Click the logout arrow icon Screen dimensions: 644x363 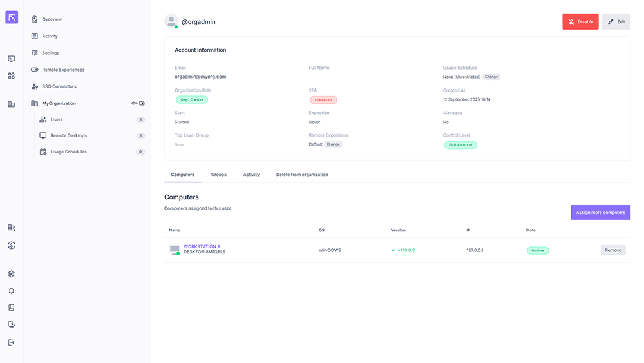click(x=11, y=342)
